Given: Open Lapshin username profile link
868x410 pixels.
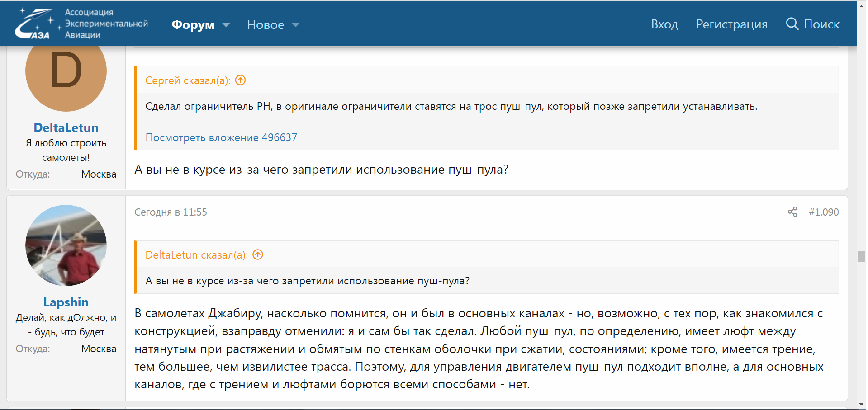Looking at the screenshot, I should (x=66, y=302).
